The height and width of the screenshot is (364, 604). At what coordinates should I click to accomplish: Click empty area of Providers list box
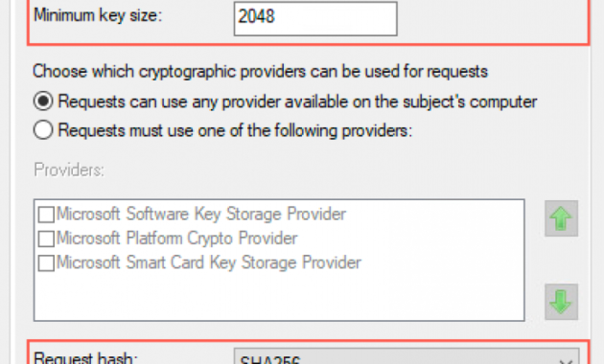[x=279, y=296]
